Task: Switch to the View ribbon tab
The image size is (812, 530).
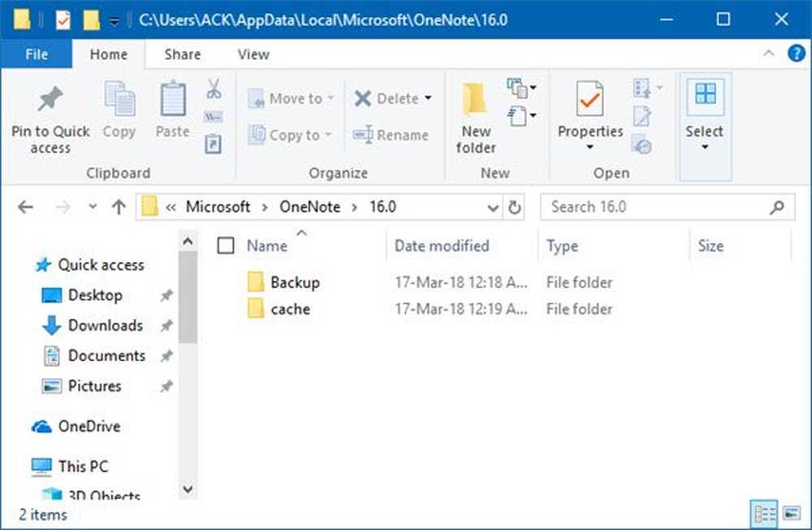Action: [x=253, y=54]
